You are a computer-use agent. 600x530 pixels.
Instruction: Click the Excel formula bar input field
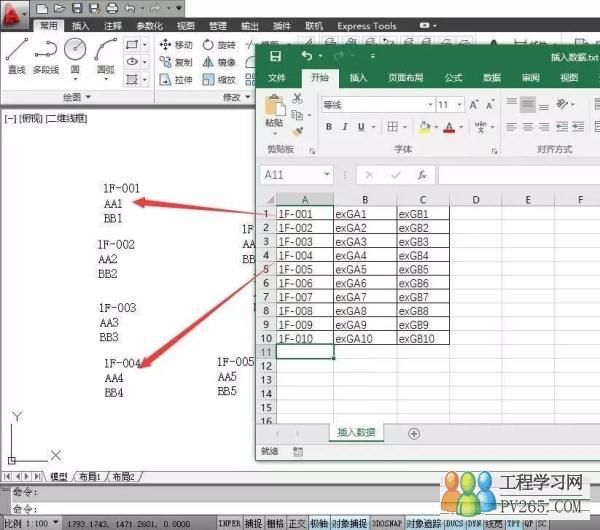tap(519, 175)
